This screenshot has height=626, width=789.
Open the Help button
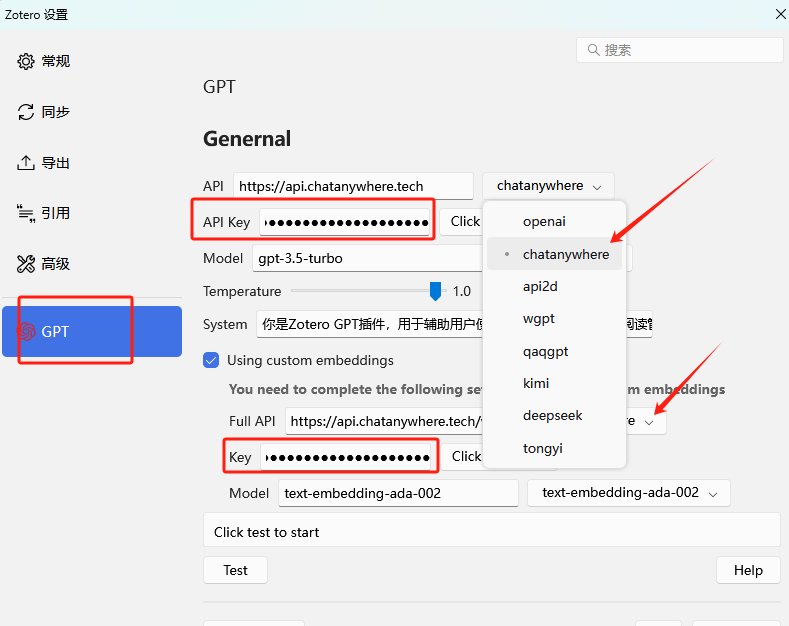coord(747,570)
